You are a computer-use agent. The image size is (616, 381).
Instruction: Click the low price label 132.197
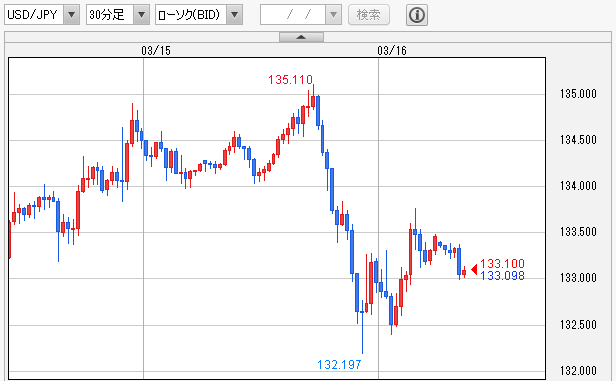click(x=339, y=365)
